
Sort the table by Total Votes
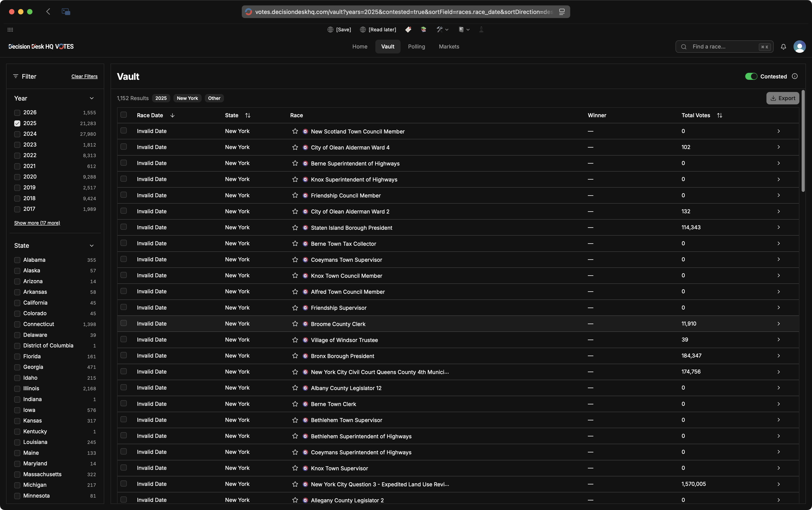720,115
